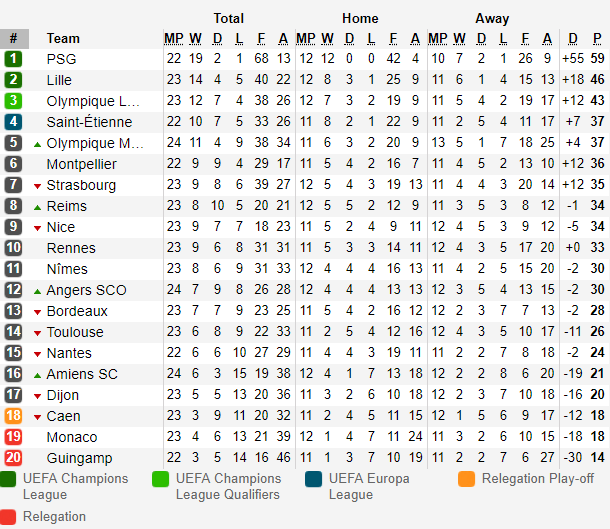
Task: Click PSG's green rank 1 badge
Action: (x=13, y=59)
